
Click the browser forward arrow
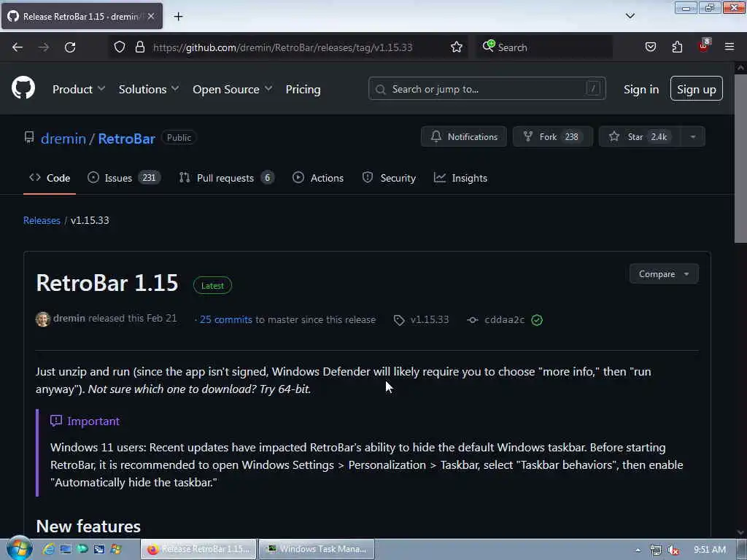[x=44, y=47]
